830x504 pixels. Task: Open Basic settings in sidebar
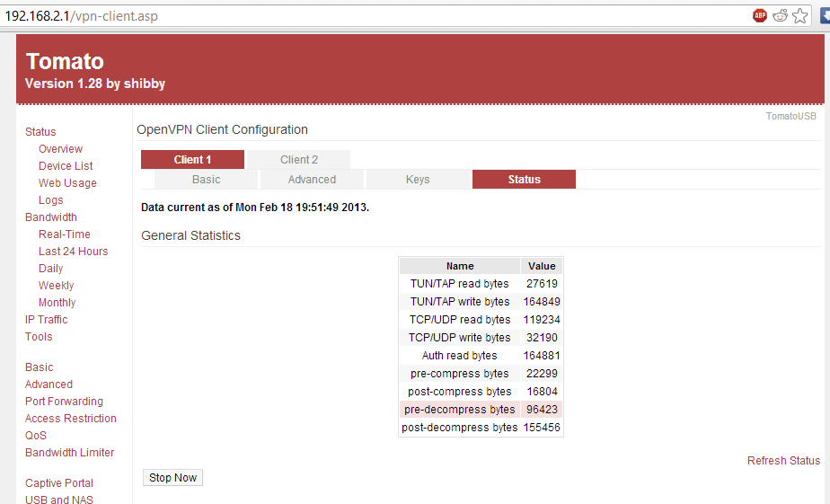40,367
